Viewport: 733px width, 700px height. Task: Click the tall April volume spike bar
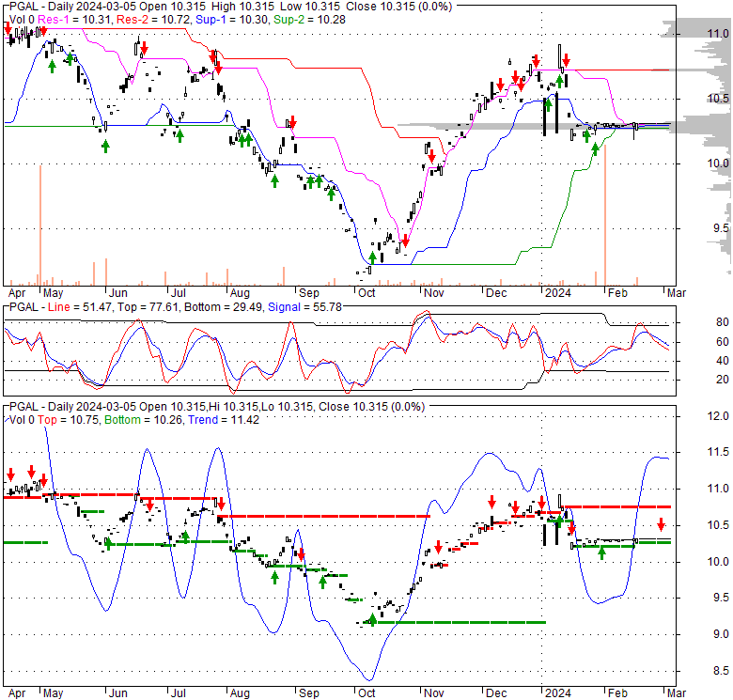click(x=40, y=224)
